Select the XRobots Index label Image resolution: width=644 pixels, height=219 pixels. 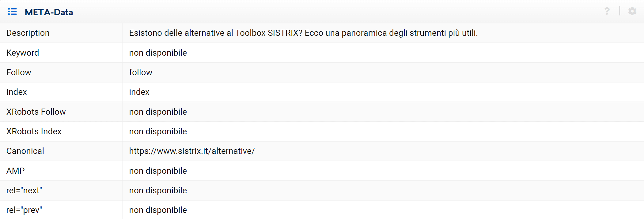[x=34, y=132]
